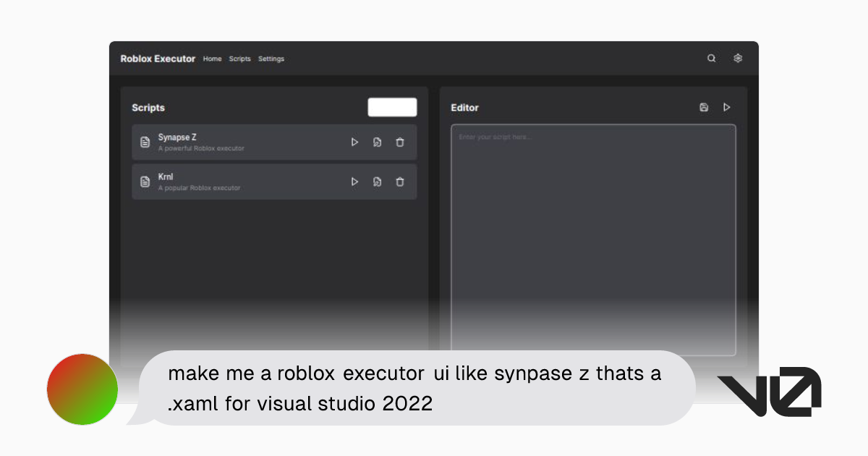The width and height of the screenshot is (868, 456).
Task: Delete the Krnl script using trash icon
Action: (400, 182)
